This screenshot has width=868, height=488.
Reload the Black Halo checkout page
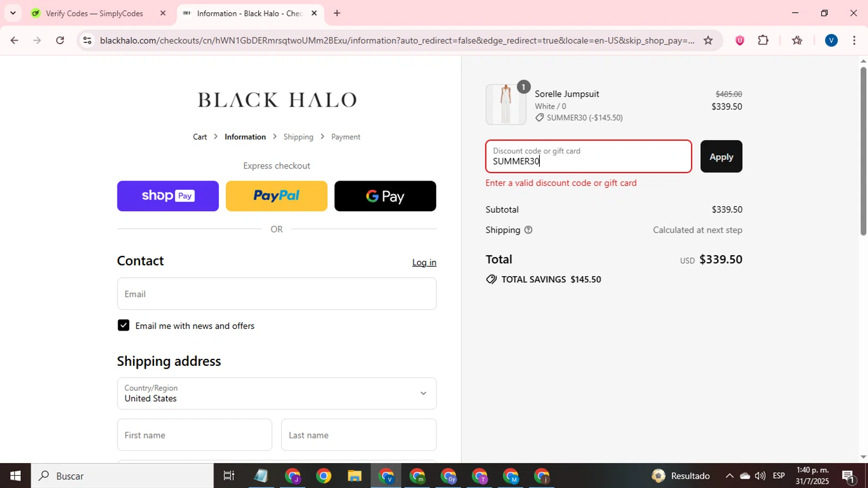60,41
